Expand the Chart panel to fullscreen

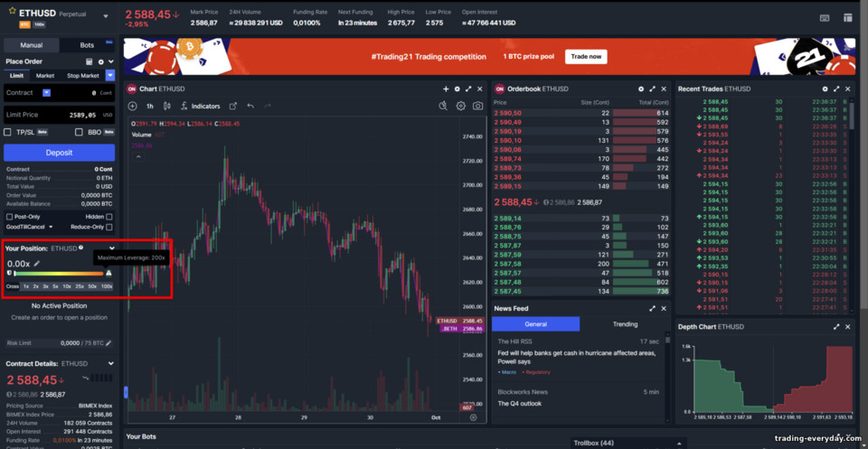click(x=469, y=89)
